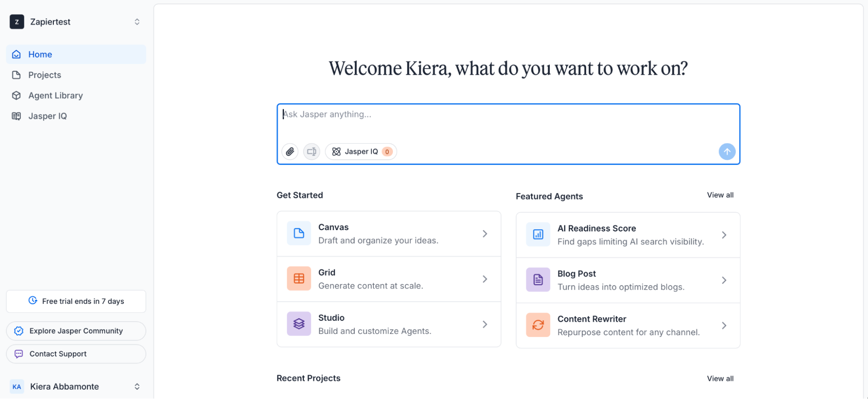Click the chat bubble Contact Support icon

coord(19,354)
